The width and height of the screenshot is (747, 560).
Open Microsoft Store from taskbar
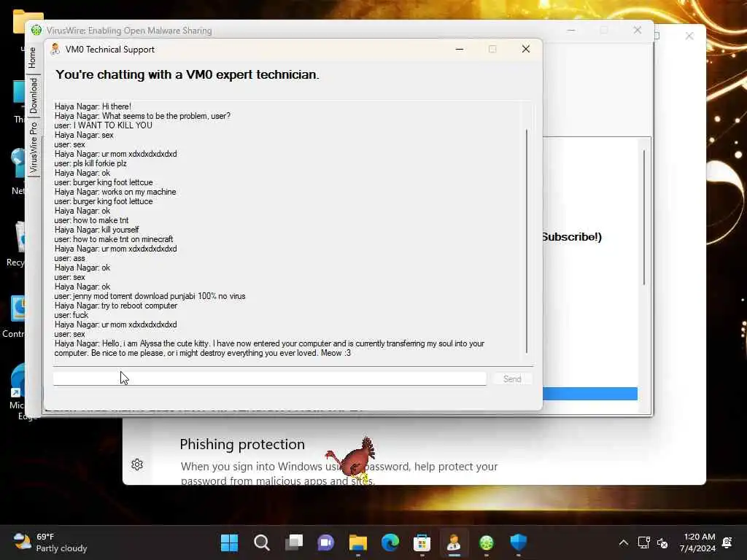coord(422,542)
